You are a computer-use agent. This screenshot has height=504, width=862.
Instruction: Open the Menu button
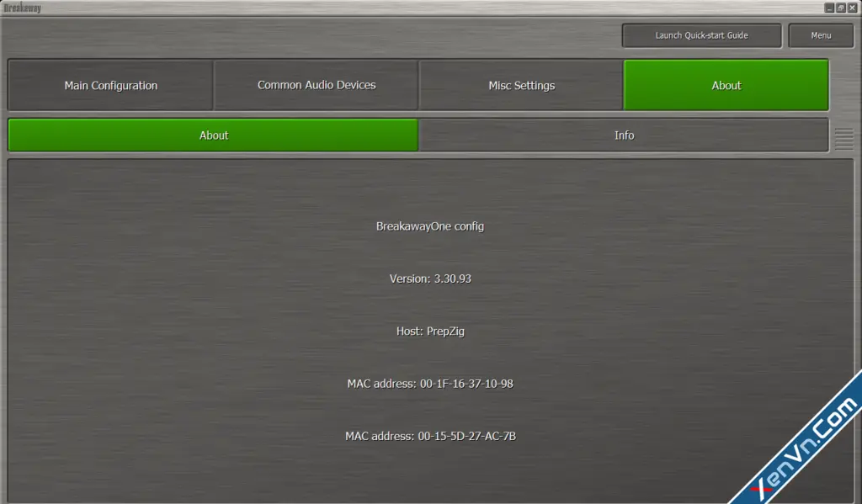821,35
